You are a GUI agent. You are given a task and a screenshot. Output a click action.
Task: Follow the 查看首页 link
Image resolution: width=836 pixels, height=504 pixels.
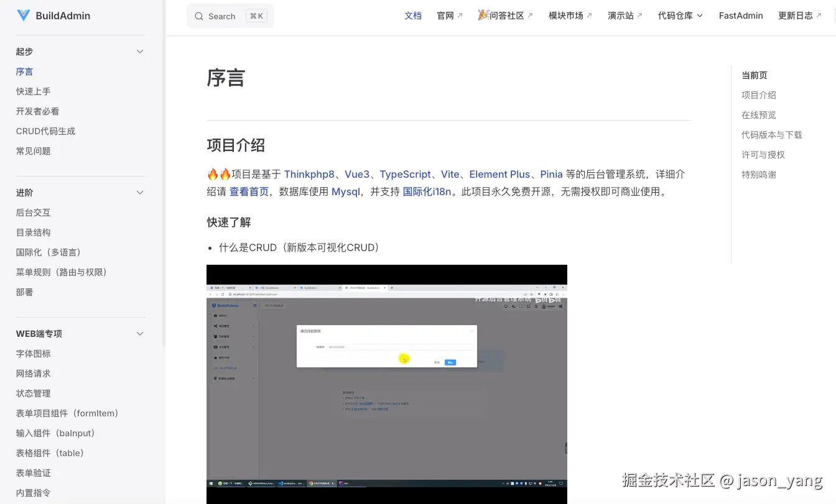(249, 191)
